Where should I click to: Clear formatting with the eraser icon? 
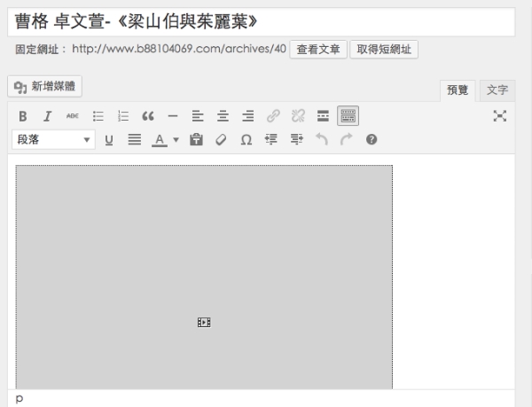point(221,139)
